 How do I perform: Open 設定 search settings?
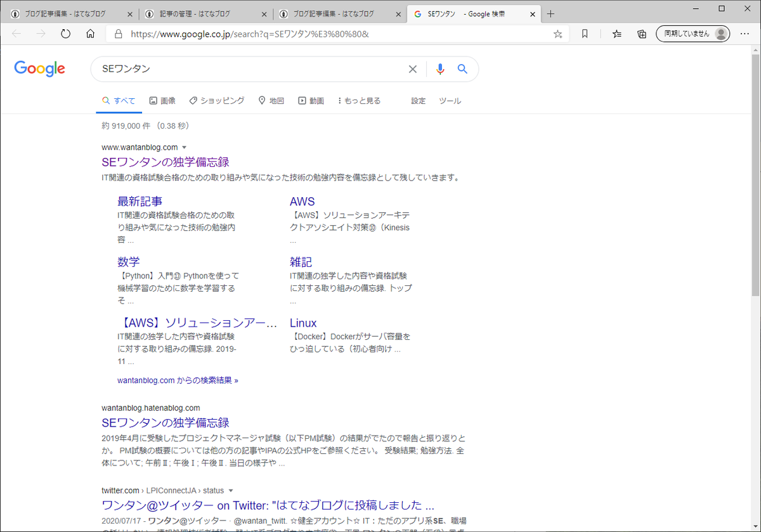(419, 101)
